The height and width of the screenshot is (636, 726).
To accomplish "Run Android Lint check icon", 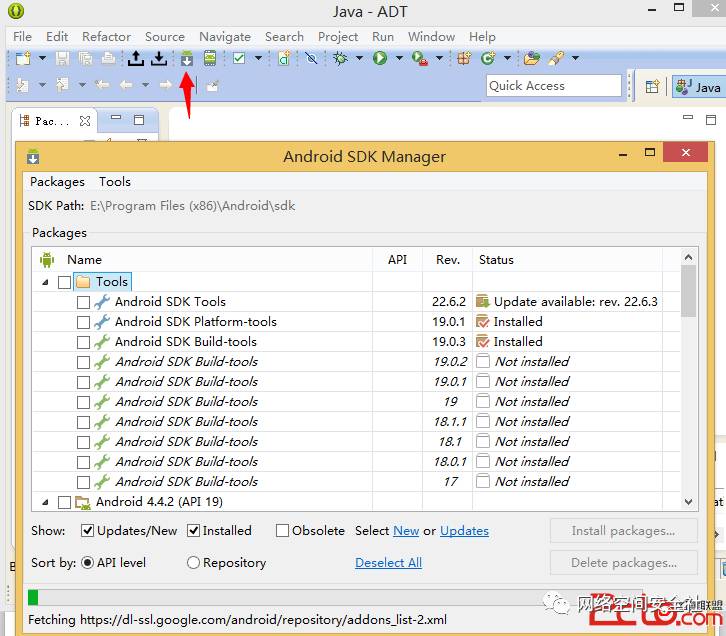I will tap(239, 58).
